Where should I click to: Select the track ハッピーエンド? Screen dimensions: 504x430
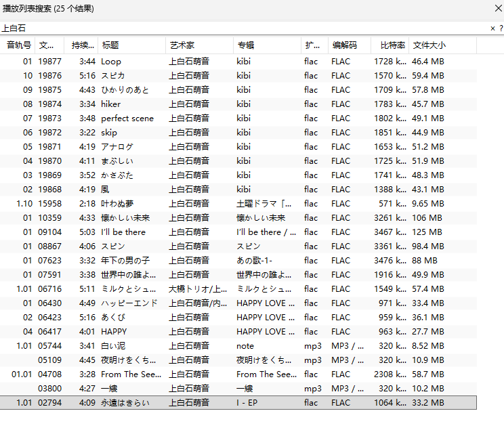(x=129, y=303)
